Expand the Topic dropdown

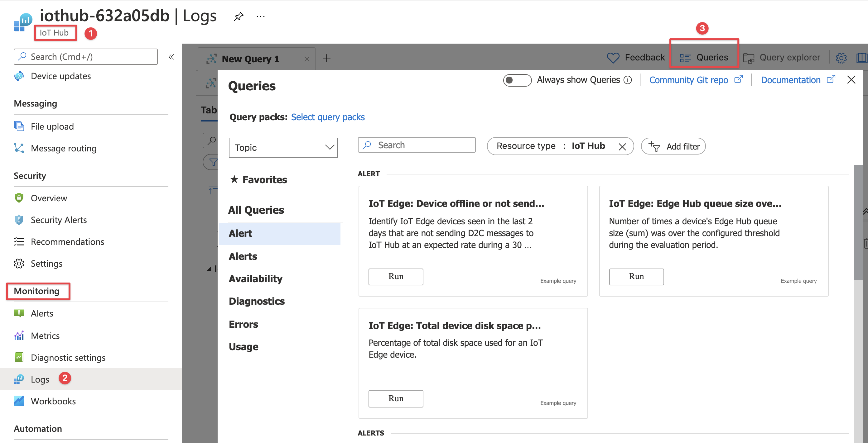point(283,147)
